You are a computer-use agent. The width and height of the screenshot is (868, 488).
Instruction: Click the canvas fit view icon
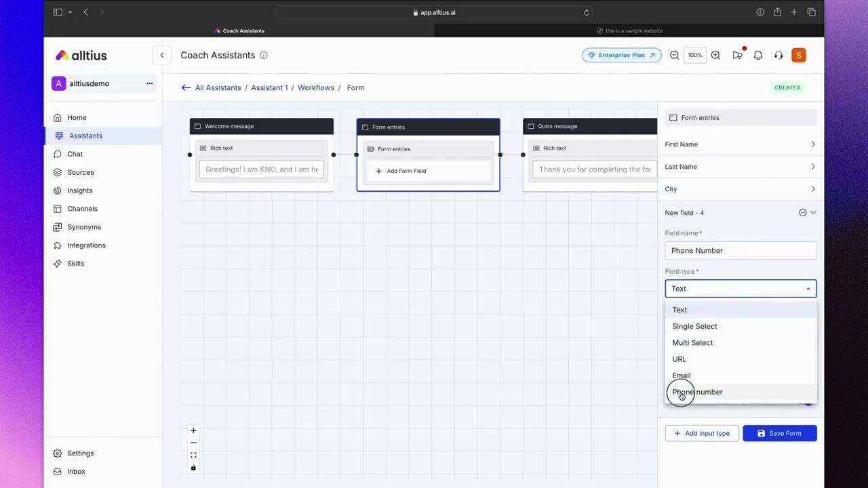point(193,455)
